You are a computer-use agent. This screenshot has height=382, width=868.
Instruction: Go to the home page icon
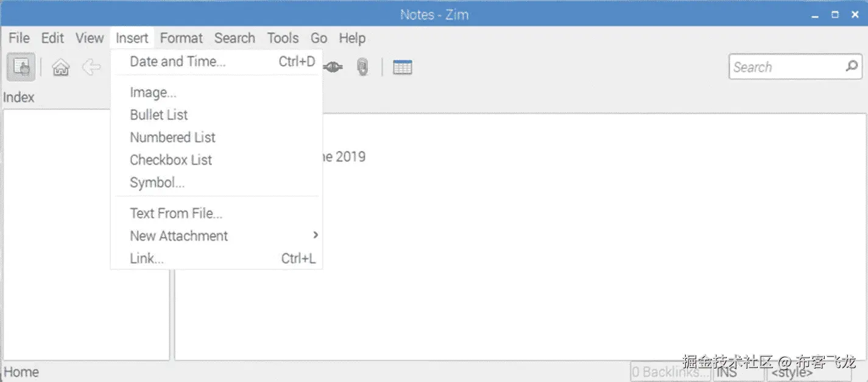(x=60, y=67)
